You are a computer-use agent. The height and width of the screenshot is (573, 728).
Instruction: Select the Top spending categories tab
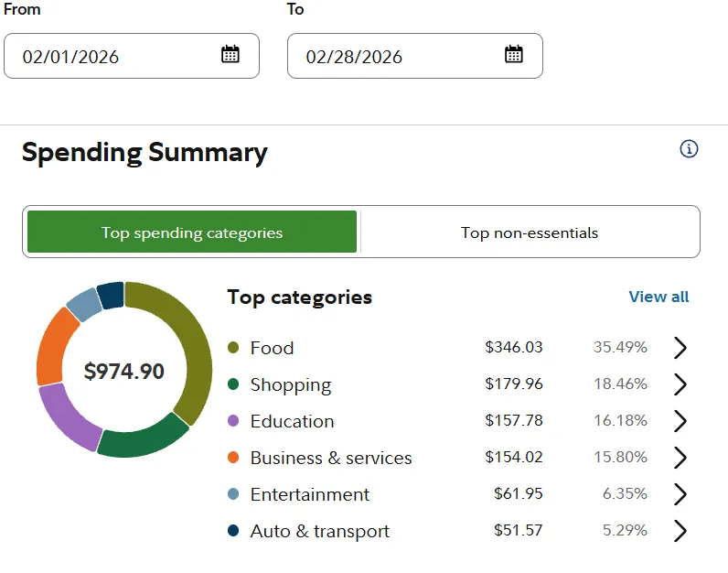tap(192, 232)
